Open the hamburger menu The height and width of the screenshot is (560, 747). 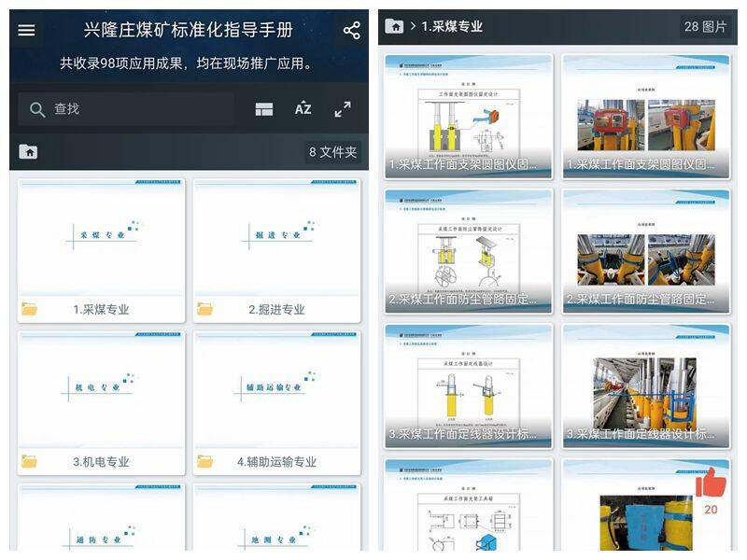click(26, 30)
